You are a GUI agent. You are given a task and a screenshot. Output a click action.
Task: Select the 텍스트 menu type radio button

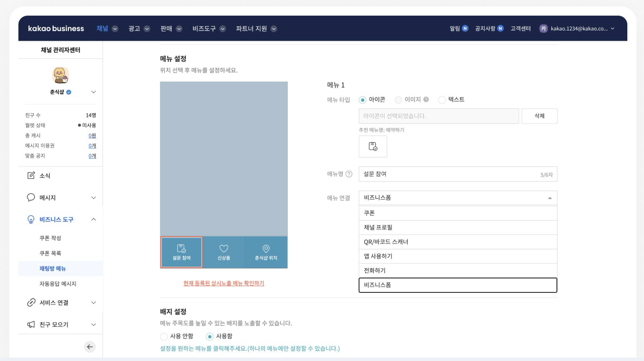(442, 100)
